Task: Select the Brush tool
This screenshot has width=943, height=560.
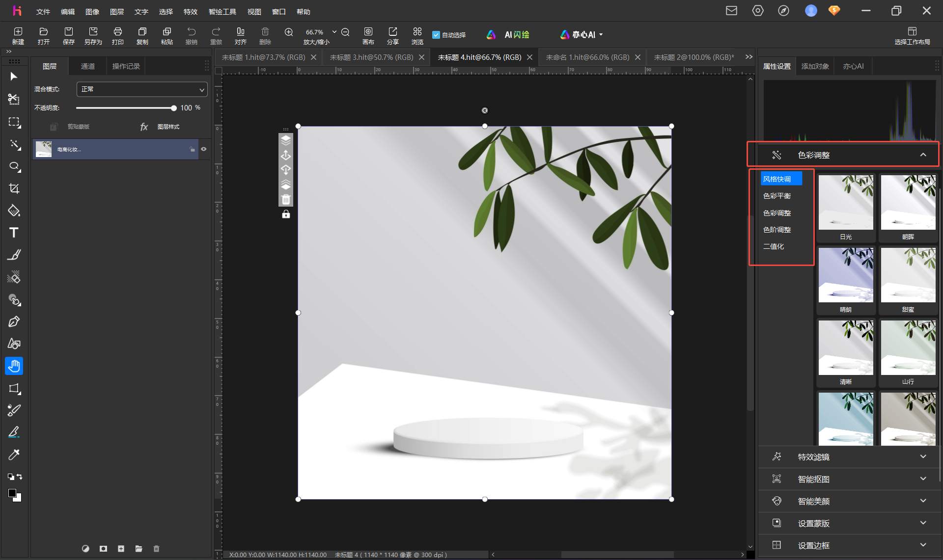Action: pos(14,255)
